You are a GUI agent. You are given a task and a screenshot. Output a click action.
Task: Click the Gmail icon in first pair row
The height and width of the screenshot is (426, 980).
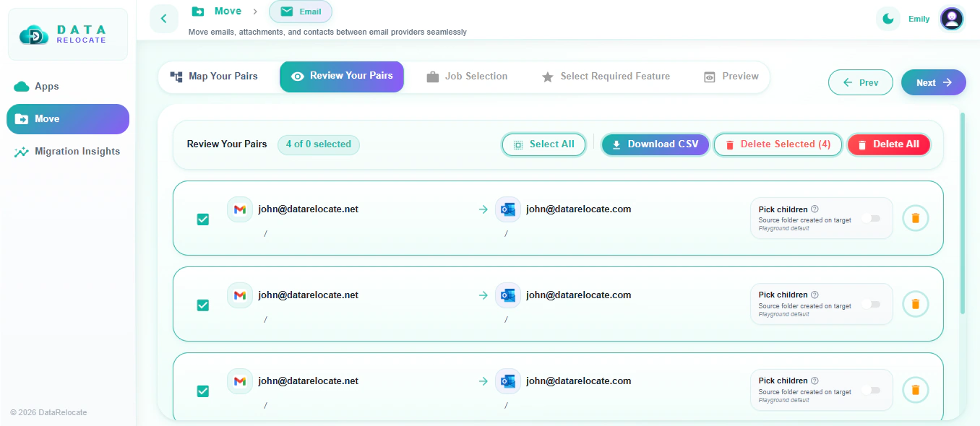tap(240, 209)
